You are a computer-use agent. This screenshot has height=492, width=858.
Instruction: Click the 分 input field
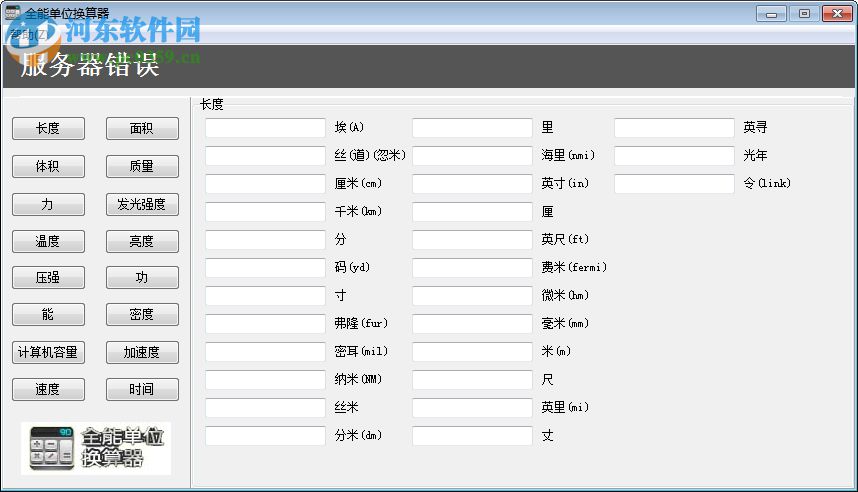tap(265, 239)
